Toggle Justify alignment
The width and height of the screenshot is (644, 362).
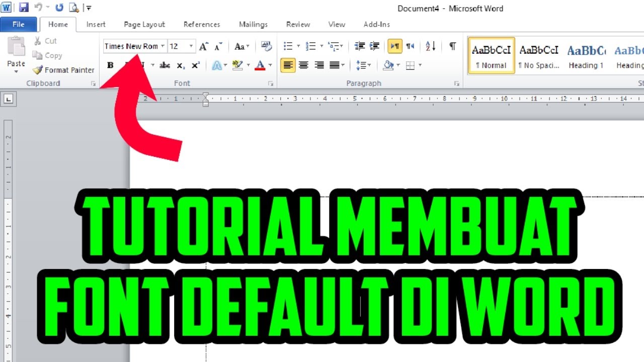click(335, 65)
